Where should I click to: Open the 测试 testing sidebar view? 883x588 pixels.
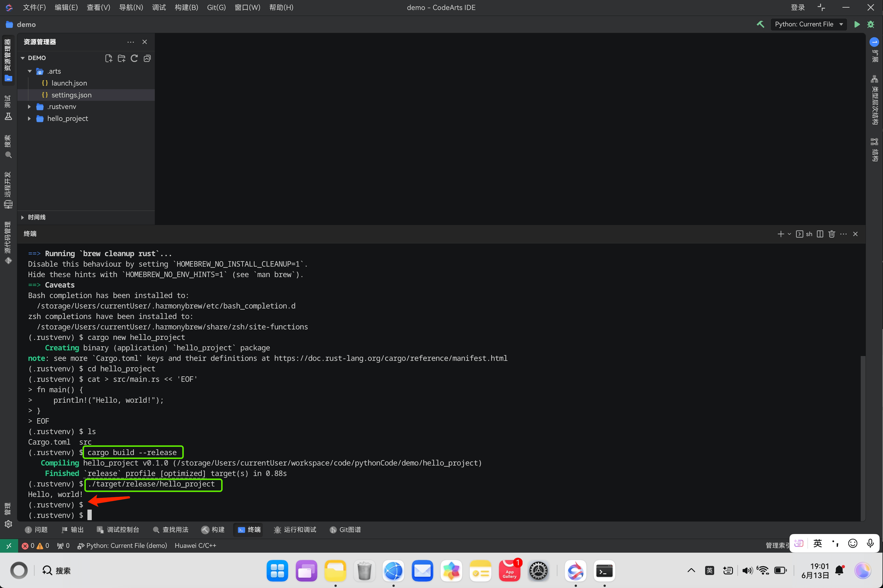point(8,108)
